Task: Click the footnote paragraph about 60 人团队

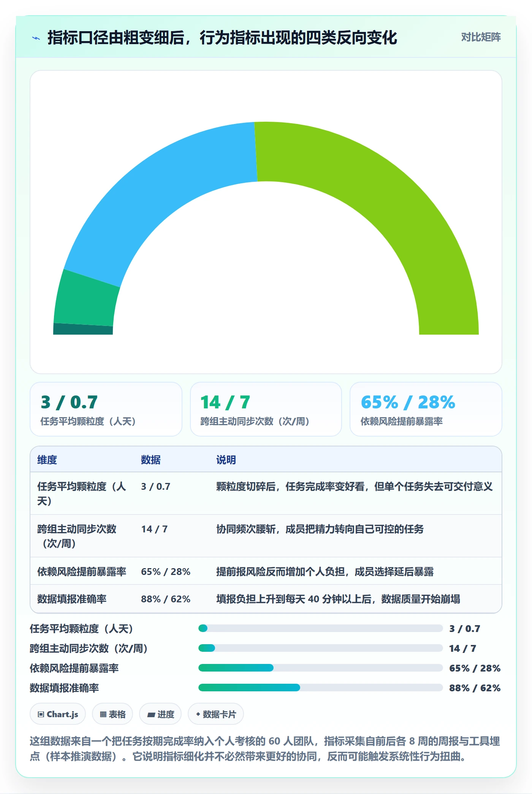Action: tap(265, 749)
